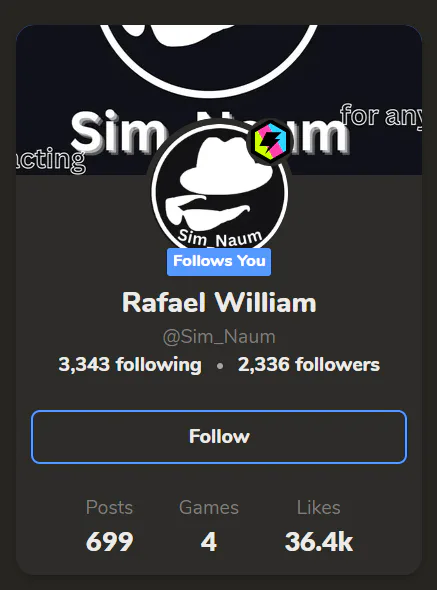Click the Follow button
Image resolution: width=437 pixels, height=590 pixels.
pos(219,437)
